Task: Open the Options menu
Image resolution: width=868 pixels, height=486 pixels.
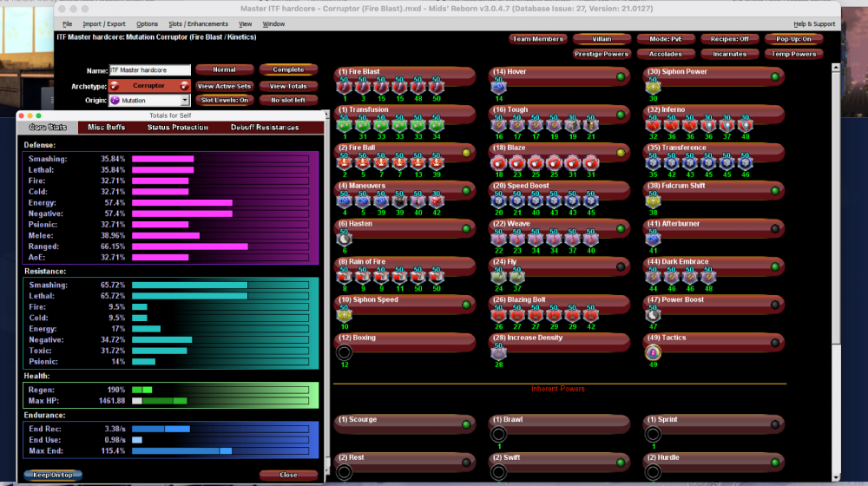Action: tap(147, 23)
